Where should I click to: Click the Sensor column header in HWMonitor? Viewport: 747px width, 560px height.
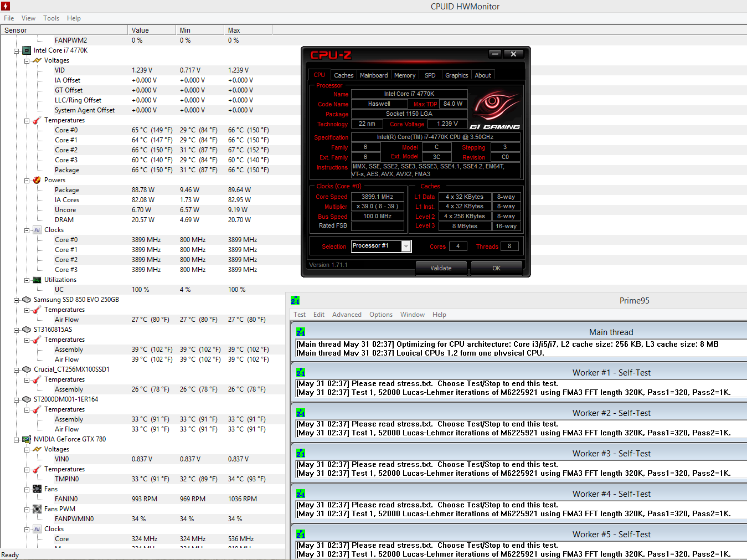coord(64,30)
